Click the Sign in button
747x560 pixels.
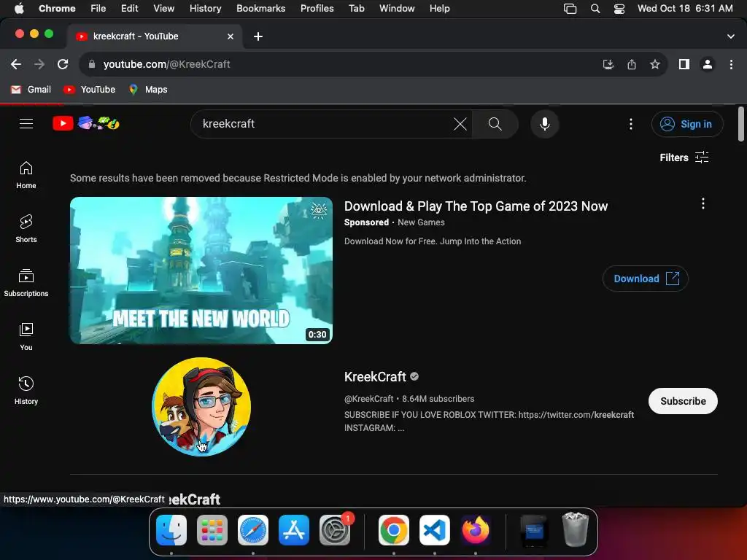click(687, 124)
